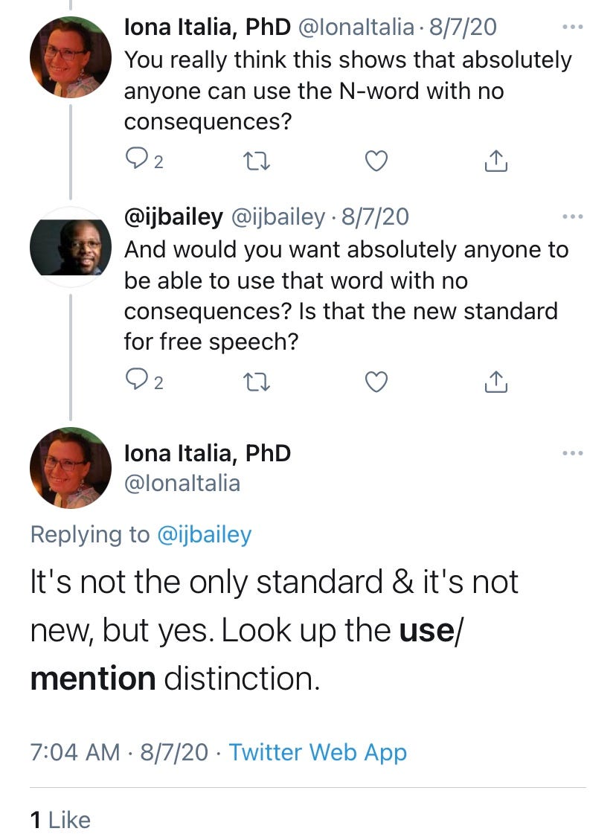Open more options on first tweet

572,28
